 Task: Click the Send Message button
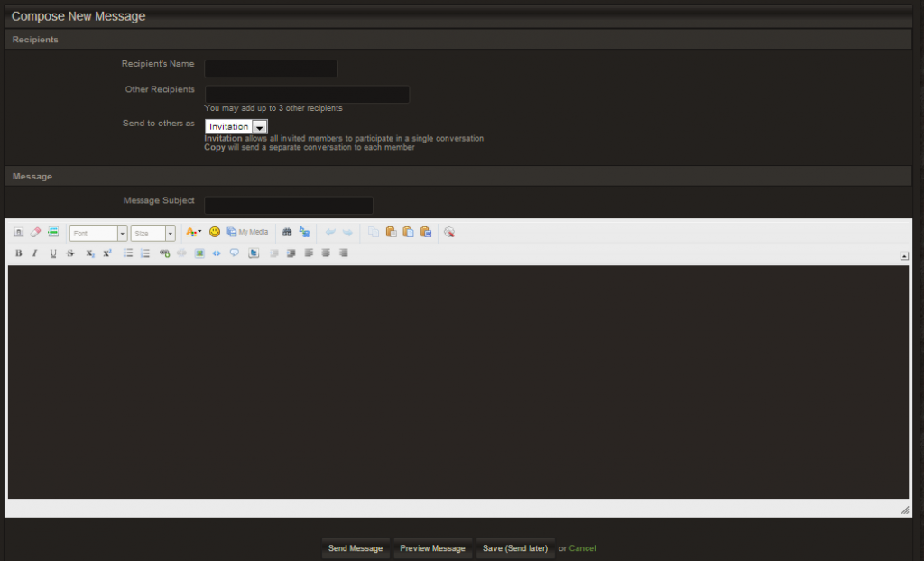[x=356, y=548]
